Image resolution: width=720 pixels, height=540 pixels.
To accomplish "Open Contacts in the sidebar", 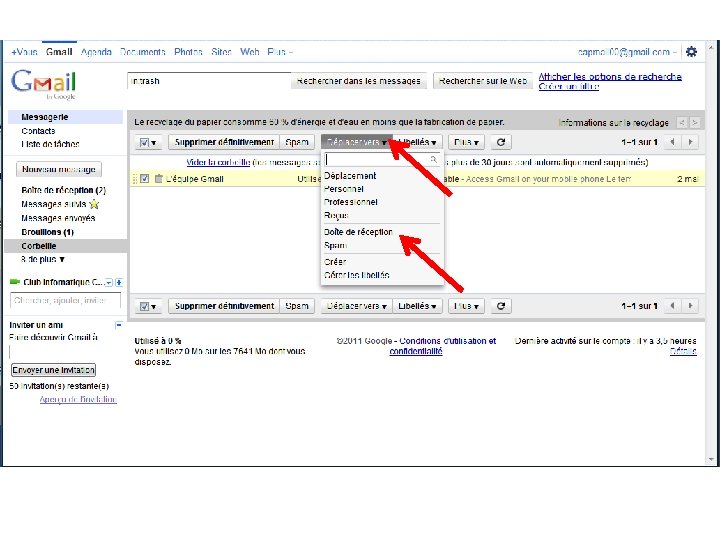I will point(38,131).
